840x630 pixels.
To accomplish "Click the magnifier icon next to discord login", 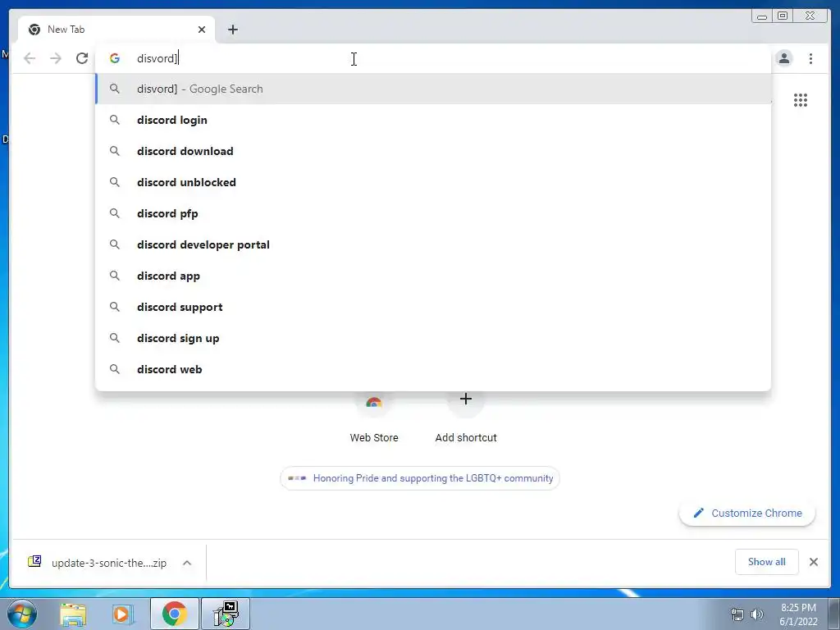I will coord(115,120).
